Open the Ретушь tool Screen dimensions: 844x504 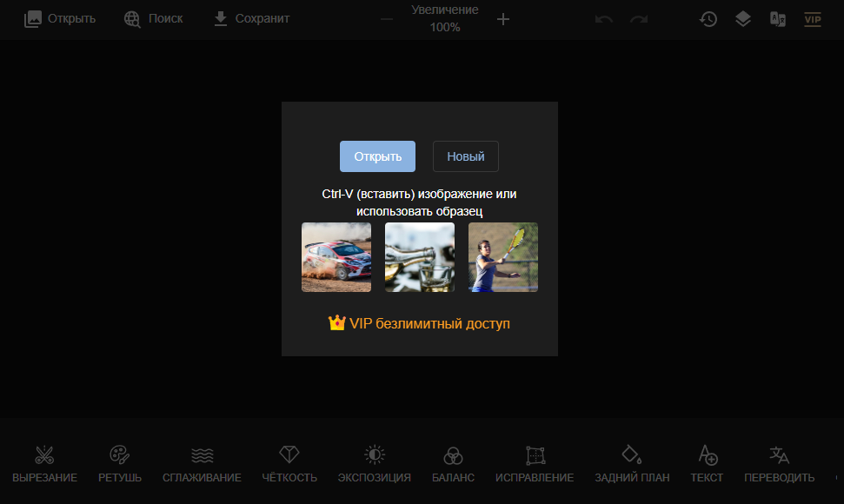coord(119,461)
